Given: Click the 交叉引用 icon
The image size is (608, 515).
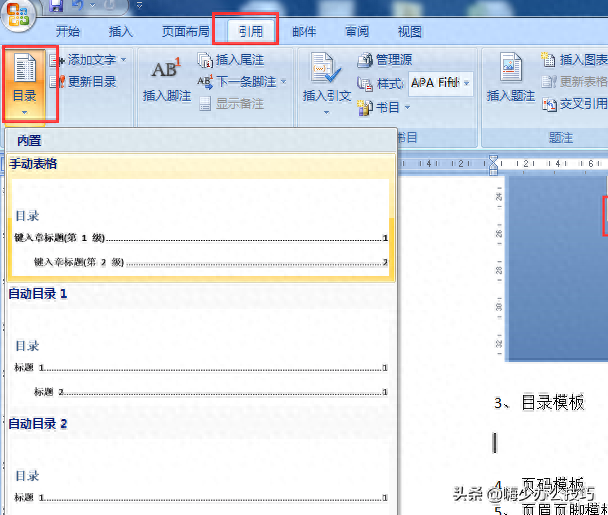Looking at the screenshot, I should click(550, 103).
